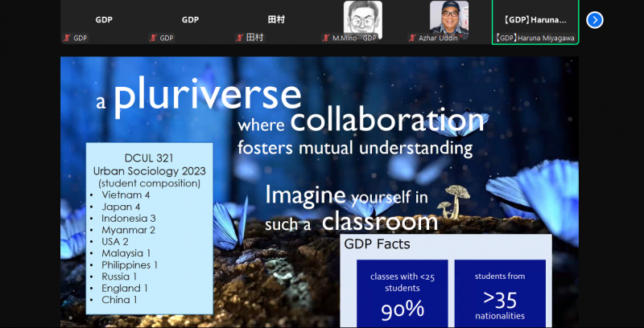Click the muted mic icon next to Azhar Uddin
644x328 pixels.
click(x=412, y=38)
